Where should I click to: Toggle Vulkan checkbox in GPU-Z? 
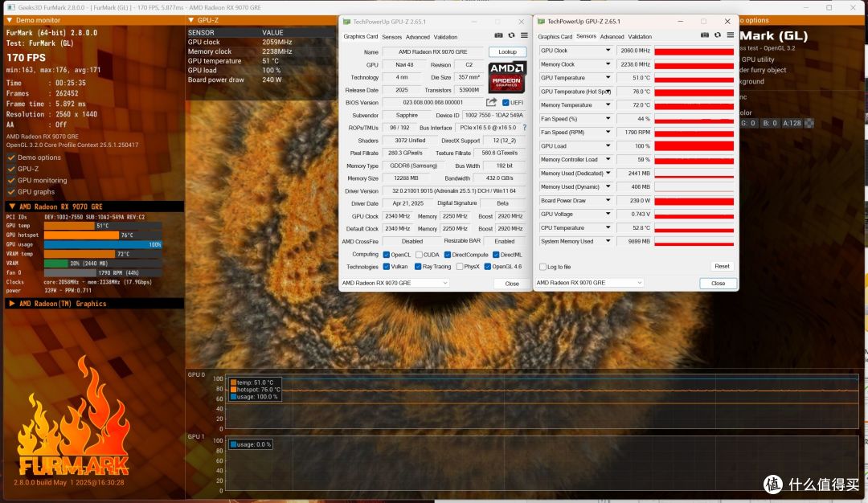click(387, 267)
